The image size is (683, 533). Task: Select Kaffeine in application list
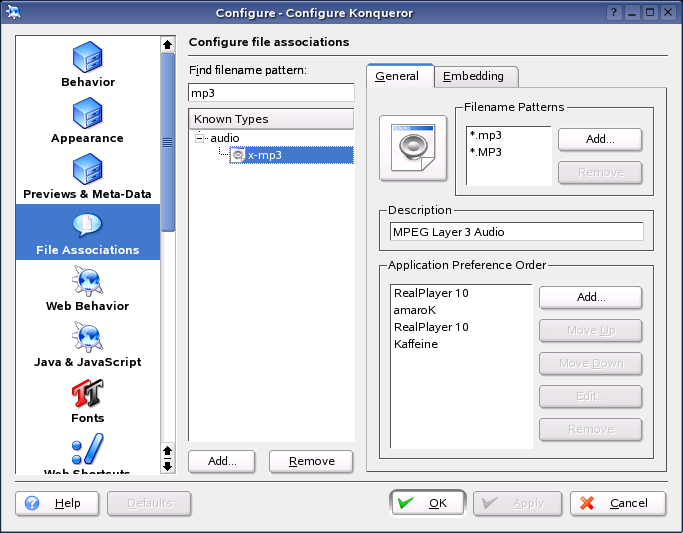pos(416,344)
